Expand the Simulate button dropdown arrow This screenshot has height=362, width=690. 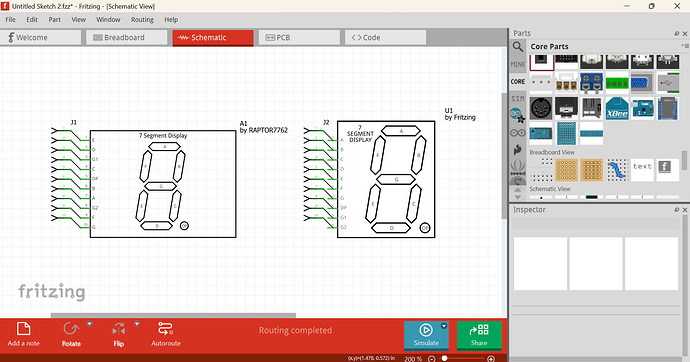pos(444,326)
